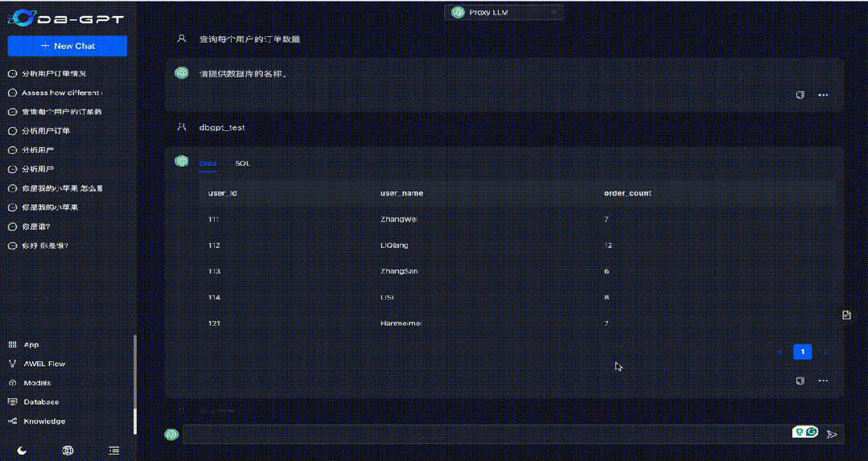This screenshot has height=461, width=868.
Task: Click the globe language switch icon
Action: [x=68, y=451]
